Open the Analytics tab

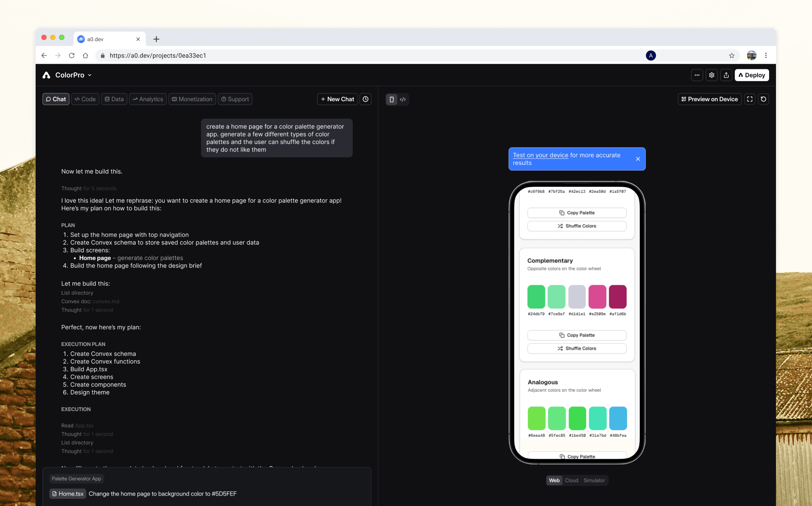[x=148, y=99]
